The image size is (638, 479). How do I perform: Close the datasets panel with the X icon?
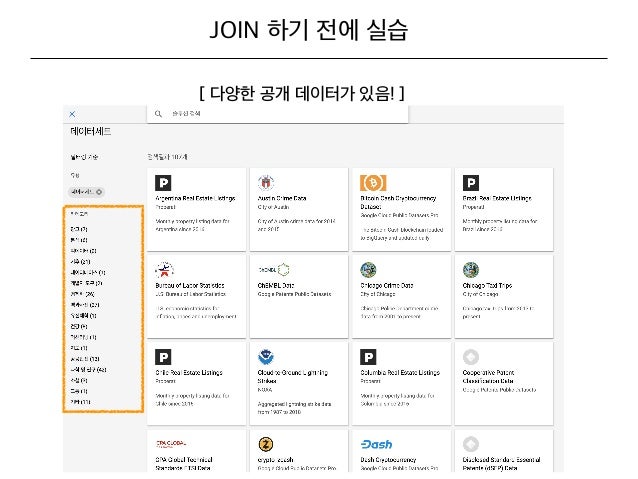[x=72, y=114]
